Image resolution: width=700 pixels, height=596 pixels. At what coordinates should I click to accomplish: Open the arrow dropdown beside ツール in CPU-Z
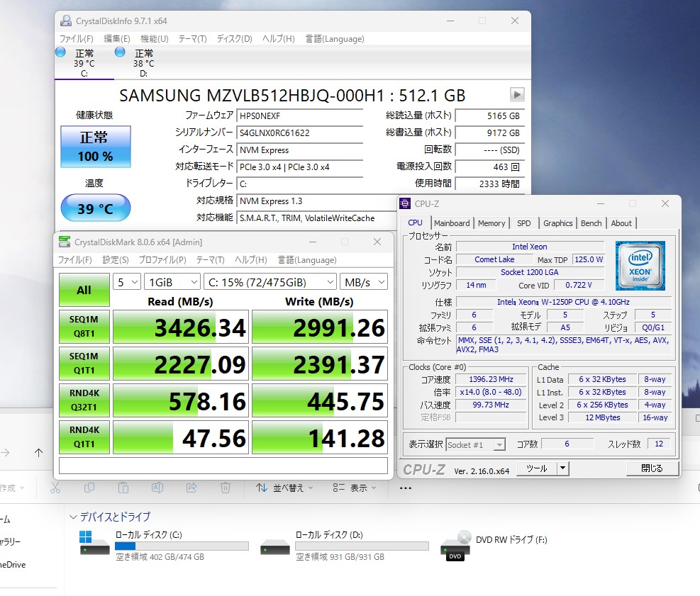563,468
